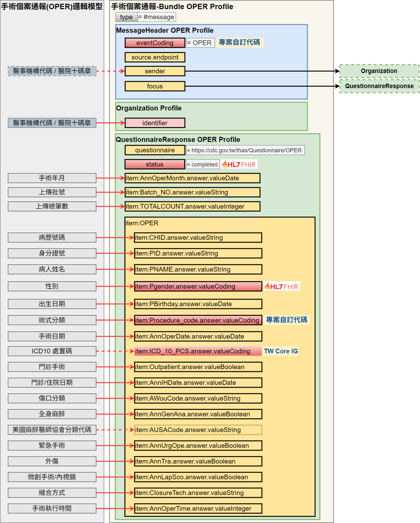The image size is (420, 523).
Task: Select item:AnnUrgOpe.answer.valueBoolean
Action: (x=198, y=446)
